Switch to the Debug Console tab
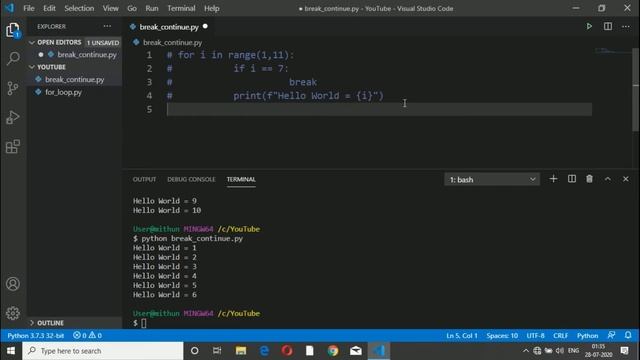 tap(191, 179)
